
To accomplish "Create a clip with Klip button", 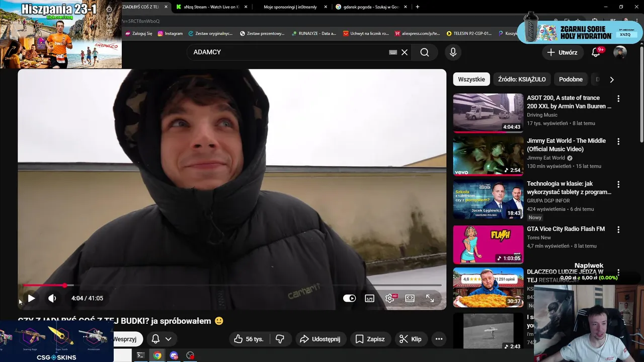I will click(x=411, y=339).
